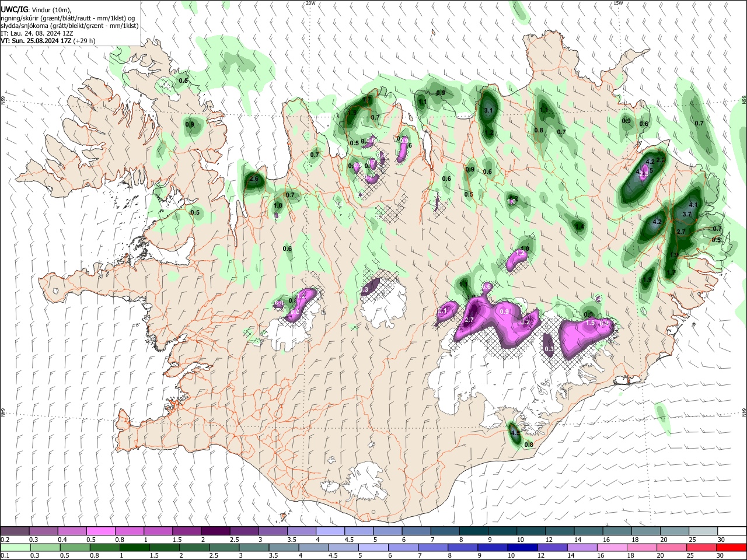Click the dark purple swatch labeled 2, top row
The width and height of the screenshot is (747, 560).
tap(215, 531)
